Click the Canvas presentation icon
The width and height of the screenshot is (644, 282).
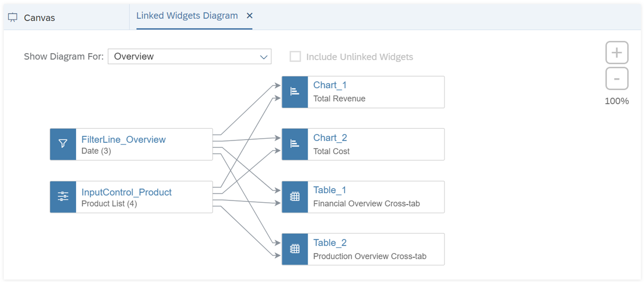[x=13, y=18]
